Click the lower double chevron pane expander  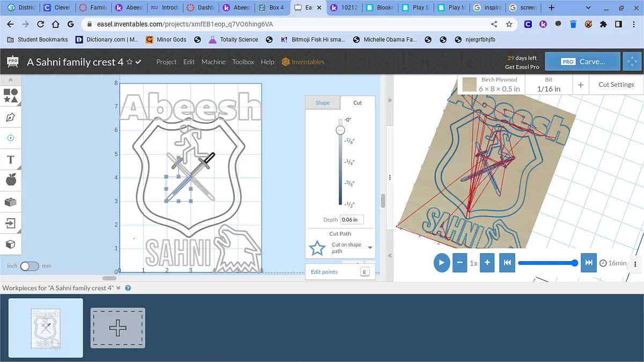coord(390,256)
